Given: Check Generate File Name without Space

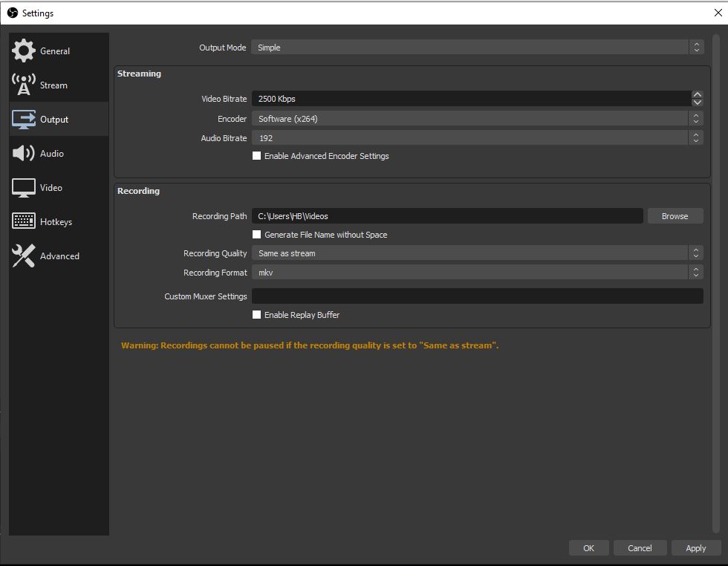Looking at the screenshot, I should pos(257,235).
